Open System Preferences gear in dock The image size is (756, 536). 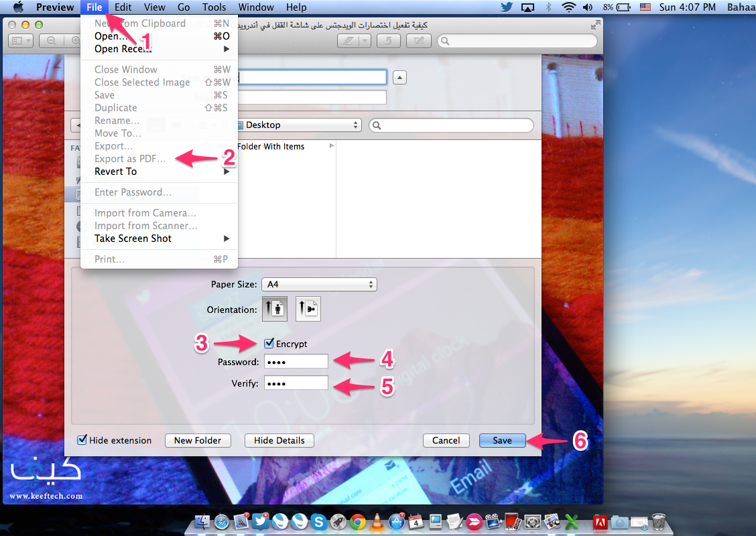point(532,521)
